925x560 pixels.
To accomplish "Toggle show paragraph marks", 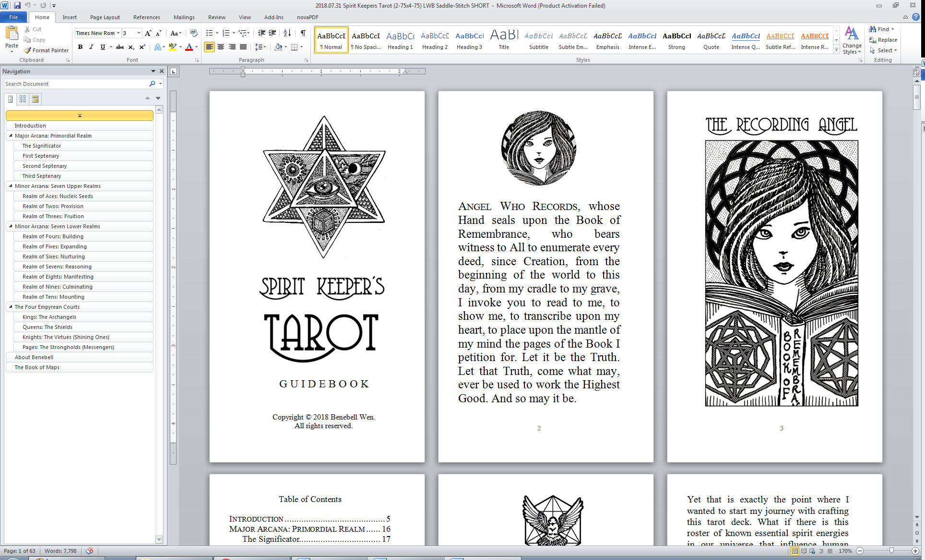I will tap(303, 33).
